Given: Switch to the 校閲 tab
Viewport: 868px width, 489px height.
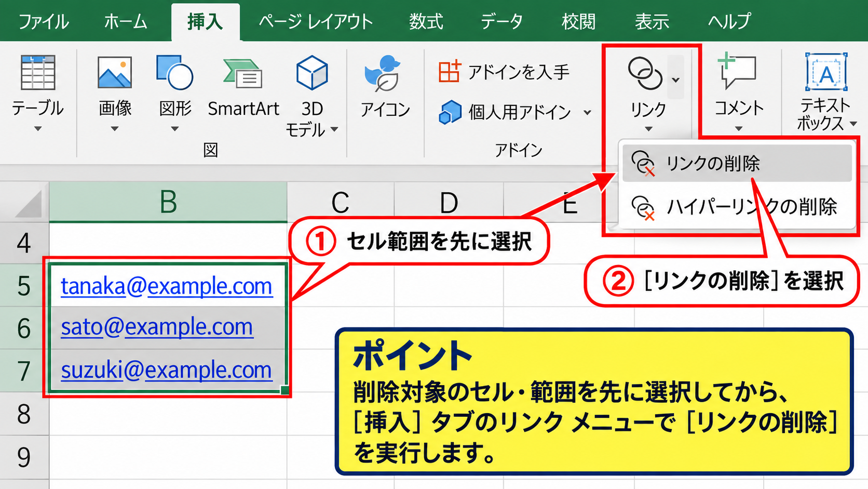Looking at the screenshot, I should (579, 21).
